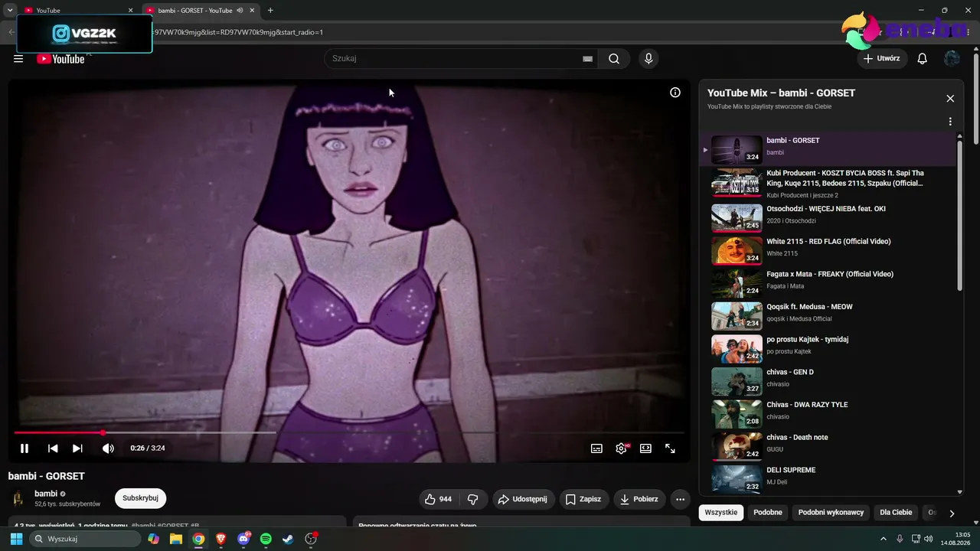Go to the YouTube home logo

[x=60, y=59]
